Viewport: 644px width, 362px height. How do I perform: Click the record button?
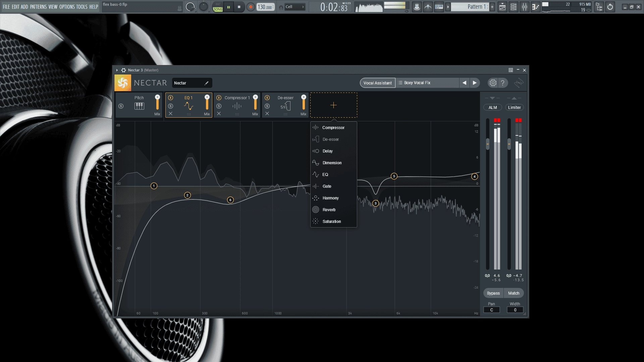point(250,7)
